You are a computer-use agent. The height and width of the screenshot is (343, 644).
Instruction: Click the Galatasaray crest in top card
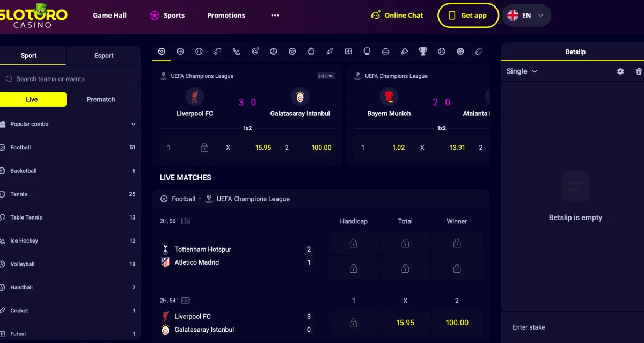300,97
